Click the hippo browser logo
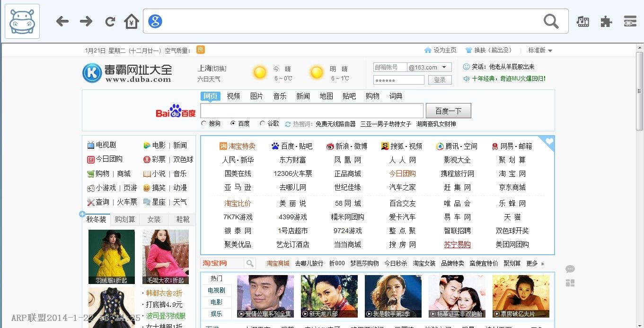Image resolution: width=644 pixels, height=328 pixels. (22, 21)
